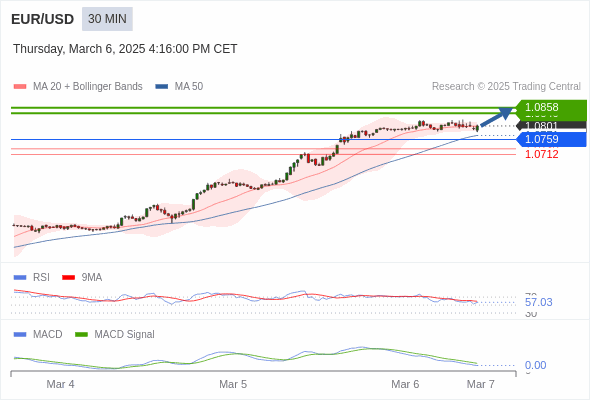
Task: Click the blue upward trend arrow
Action: tap(497, 116)
